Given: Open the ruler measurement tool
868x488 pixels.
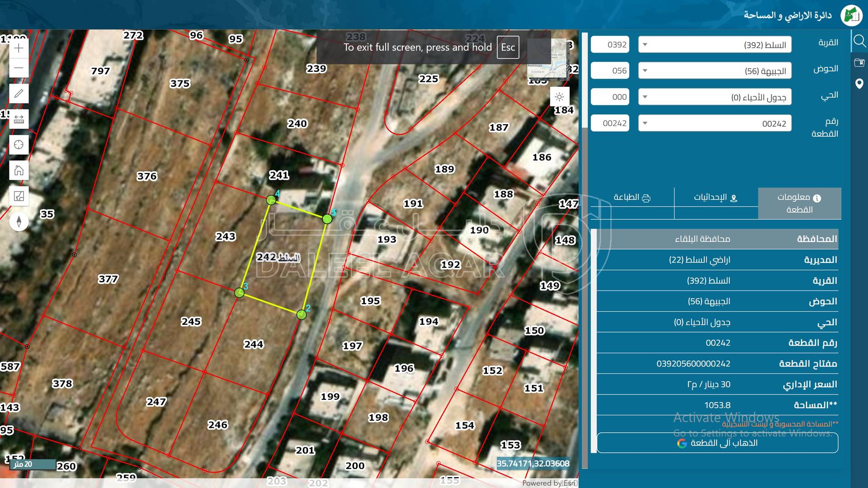Looking at the screenshot, I should tap(19, 119).
